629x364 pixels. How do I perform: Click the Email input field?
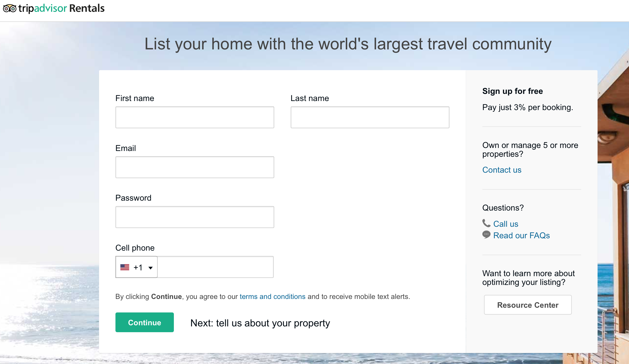point(194,167)
